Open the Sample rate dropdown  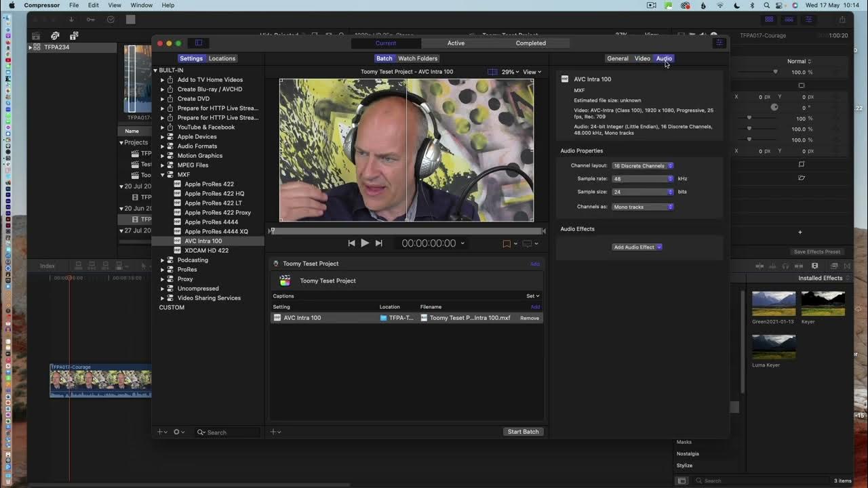(642, 179)
